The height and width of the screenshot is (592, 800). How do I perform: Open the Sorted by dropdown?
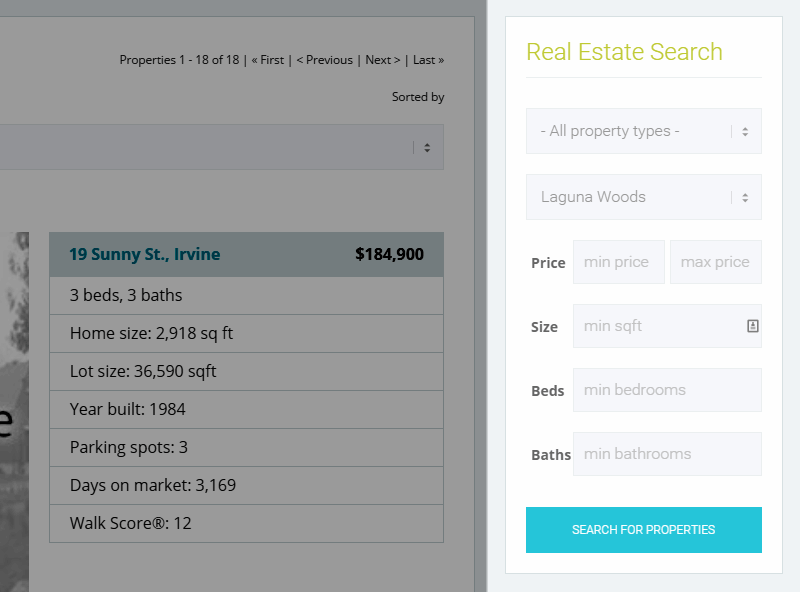click(220, 147)
